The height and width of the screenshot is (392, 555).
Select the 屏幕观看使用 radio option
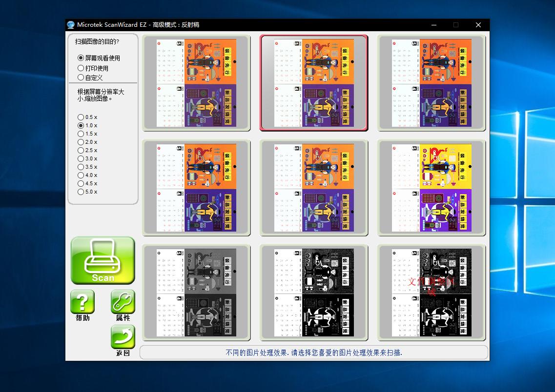point(99,58)
